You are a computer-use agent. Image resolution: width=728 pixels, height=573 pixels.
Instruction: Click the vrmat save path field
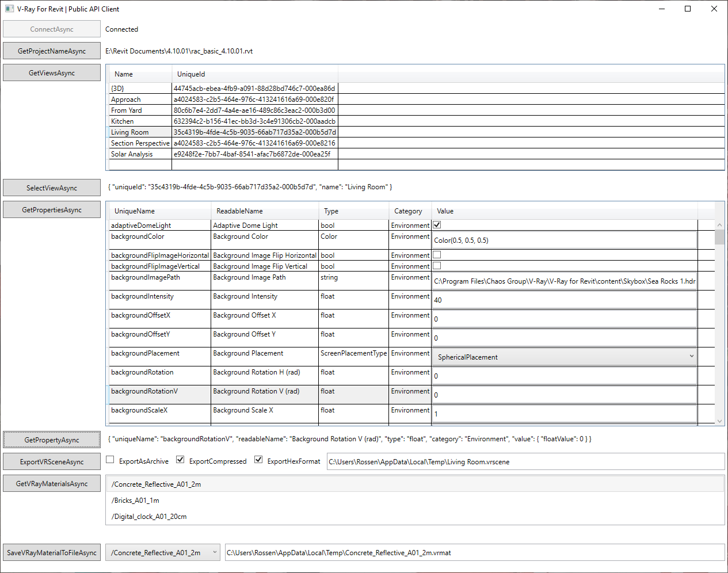click(x=475, y=553)
